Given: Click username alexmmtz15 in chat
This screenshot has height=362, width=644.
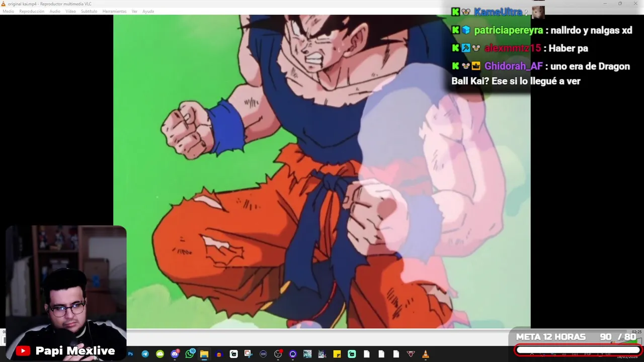Looking at the screenshot, I should click(x=513, y=48).
